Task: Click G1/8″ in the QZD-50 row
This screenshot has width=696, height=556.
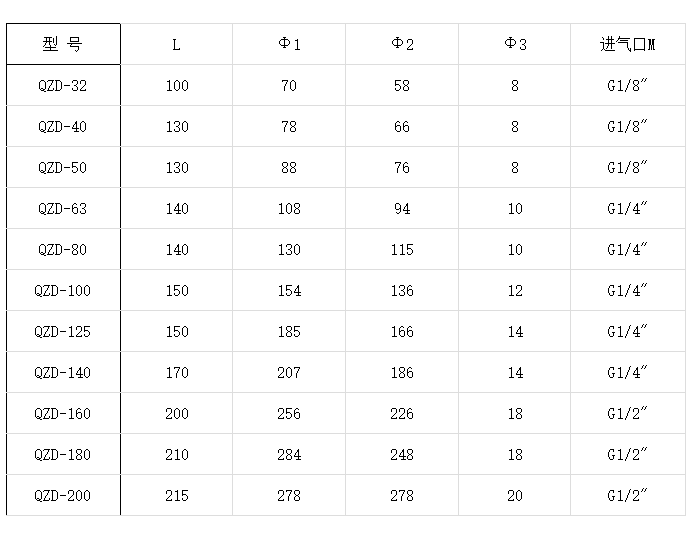Action: 628,167
